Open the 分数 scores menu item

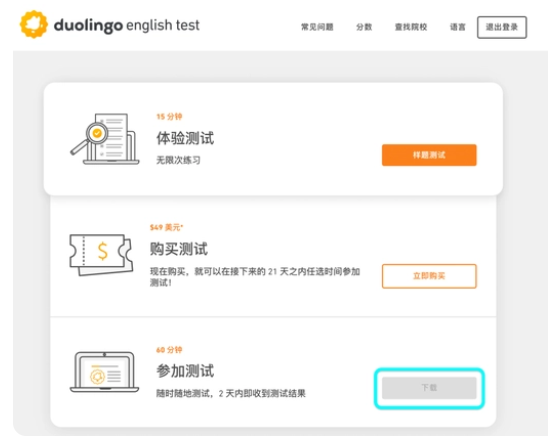364,27
